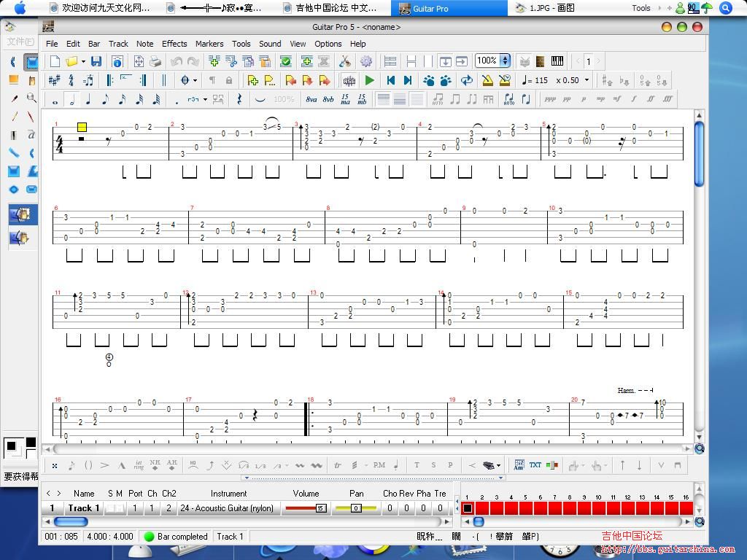Open the zoom 100% stepper combo box
Image resolution: width=747 pixels, height=560 pixels.
[x=492, y=61]
